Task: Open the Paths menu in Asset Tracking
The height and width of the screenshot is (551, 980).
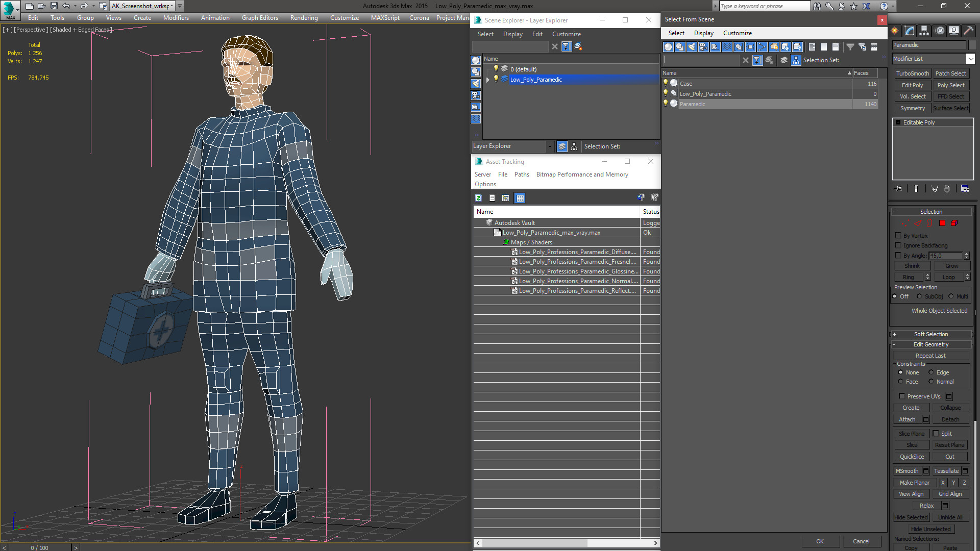Action: (521, 174)
